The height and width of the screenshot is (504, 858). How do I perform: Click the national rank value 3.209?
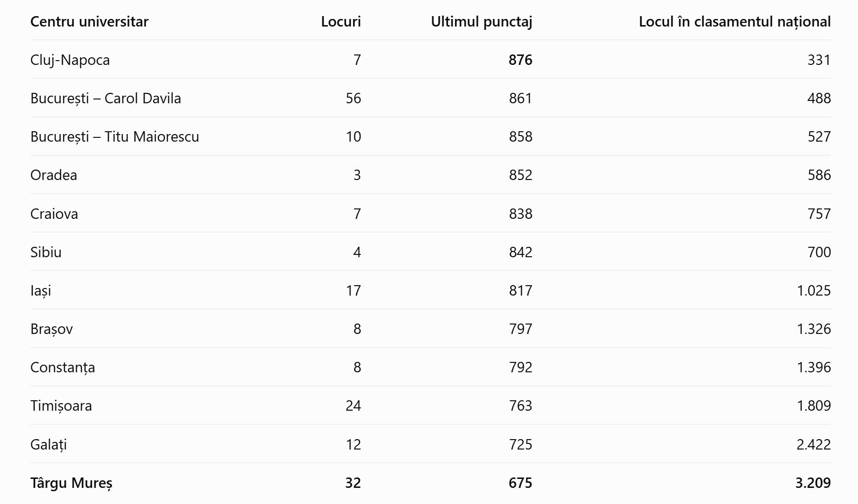813,483
